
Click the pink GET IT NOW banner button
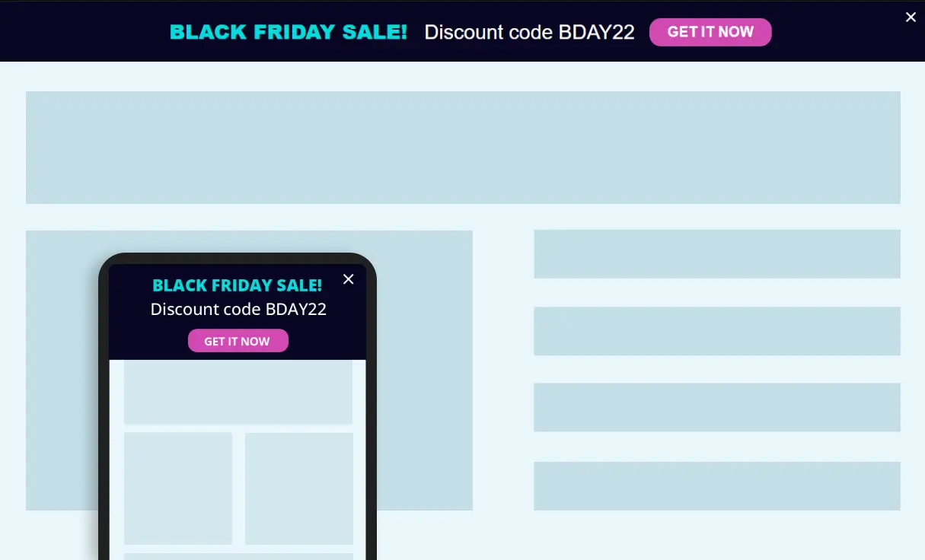tap(710, 32)
